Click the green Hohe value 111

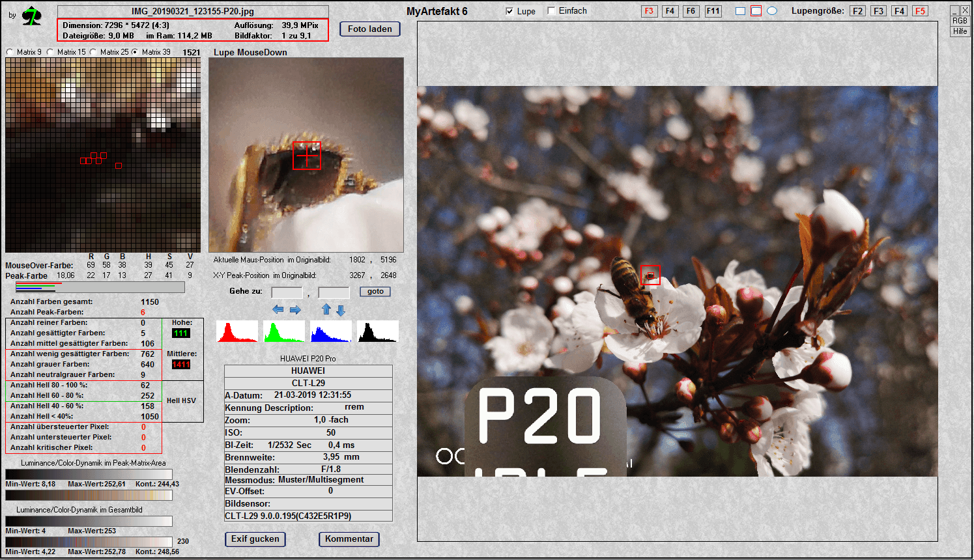pyautogui.click(x=180, y=333)
